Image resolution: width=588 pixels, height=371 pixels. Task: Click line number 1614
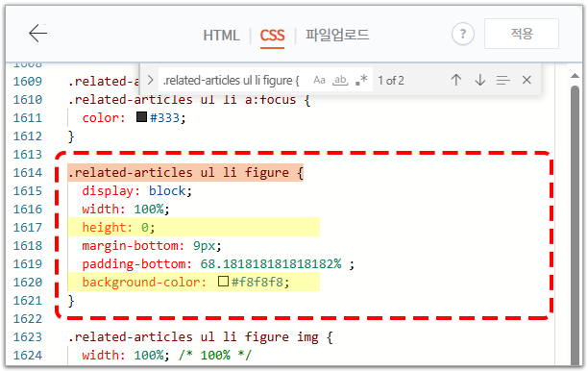[28, 173]
